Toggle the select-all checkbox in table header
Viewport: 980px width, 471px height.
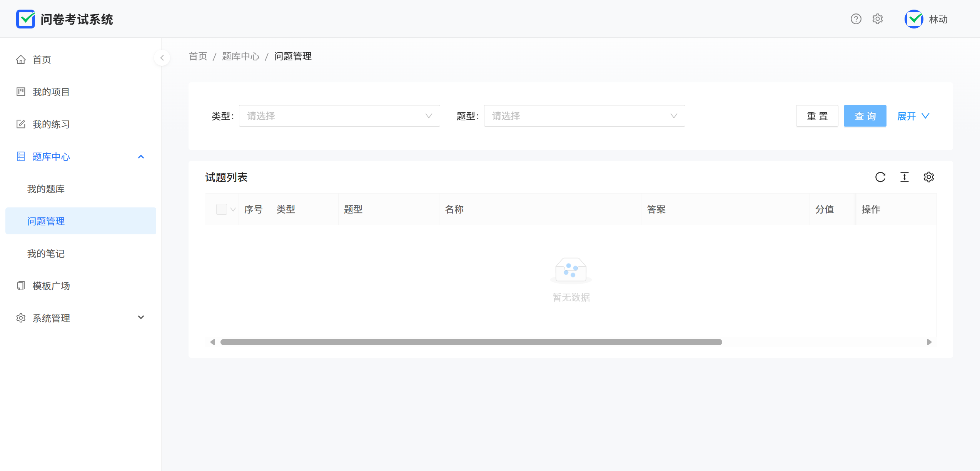click(x=221, y=209)
